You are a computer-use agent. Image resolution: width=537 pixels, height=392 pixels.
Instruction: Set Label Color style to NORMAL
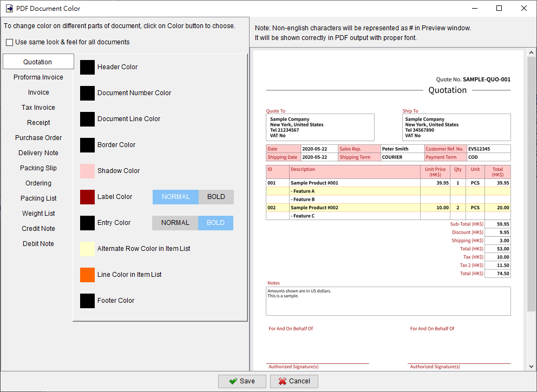click(x=176, y=197)
